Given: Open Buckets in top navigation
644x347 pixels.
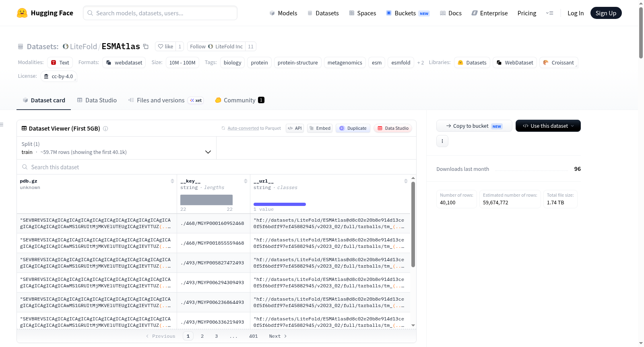Looking at the screenshot, I should click(408, 13).
